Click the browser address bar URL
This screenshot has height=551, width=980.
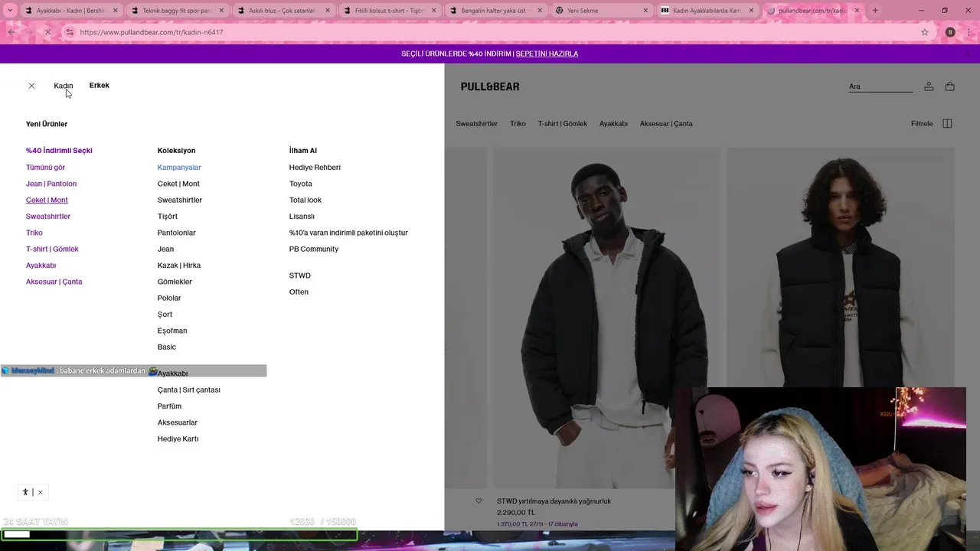coord(152,32)
